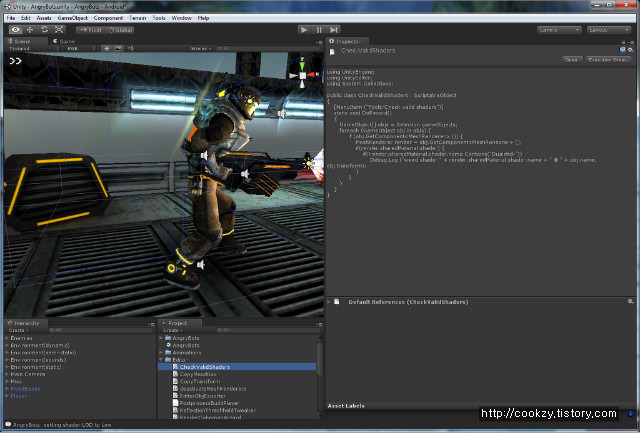Open the Window menu
The width and height of the screenshot is (640, 433).
[x=182, y=18]
